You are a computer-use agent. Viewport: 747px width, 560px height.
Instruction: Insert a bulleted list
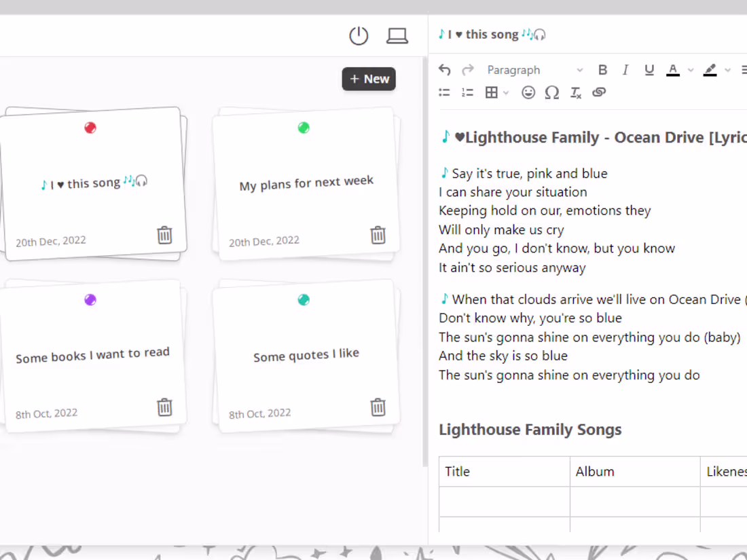coord(445,92)
